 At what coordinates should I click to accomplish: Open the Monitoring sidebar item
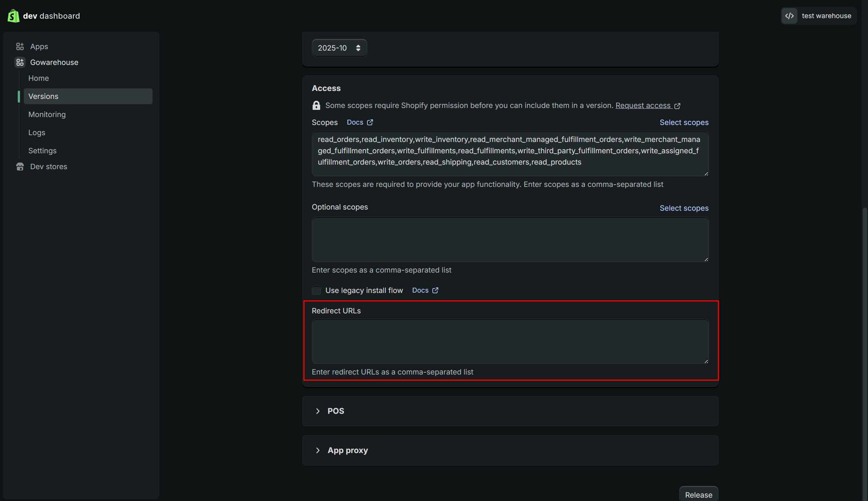click(x=47, y=114)
